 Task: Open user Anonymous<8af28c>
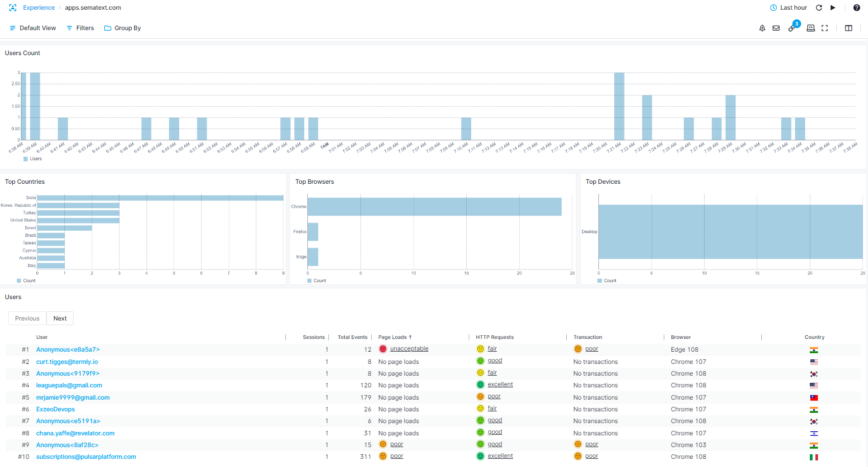coord(67,445)
